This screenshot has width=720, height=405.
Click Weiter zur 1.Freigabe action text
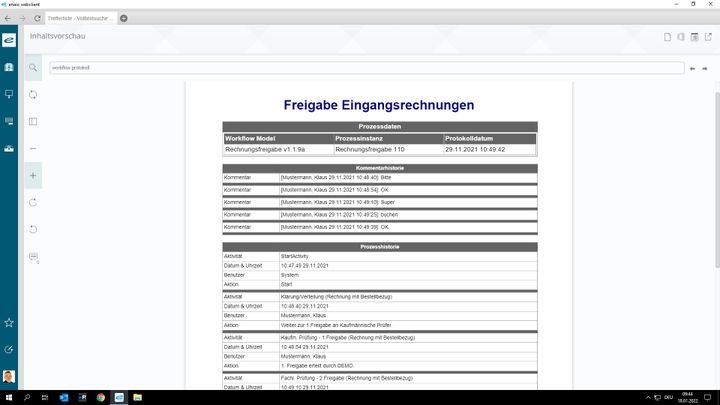coord(336,325)
